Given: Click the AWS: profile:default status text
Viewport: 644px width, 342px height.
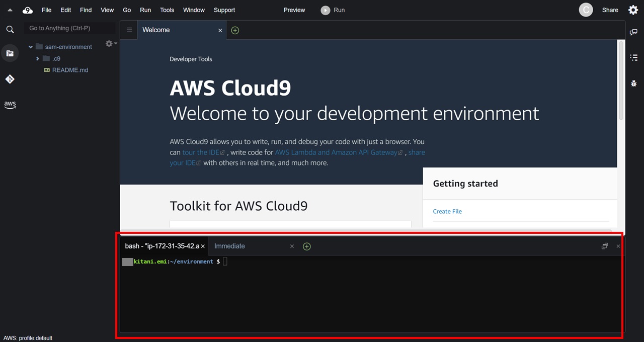Looking at the screenshot, I should click(28, 338).
